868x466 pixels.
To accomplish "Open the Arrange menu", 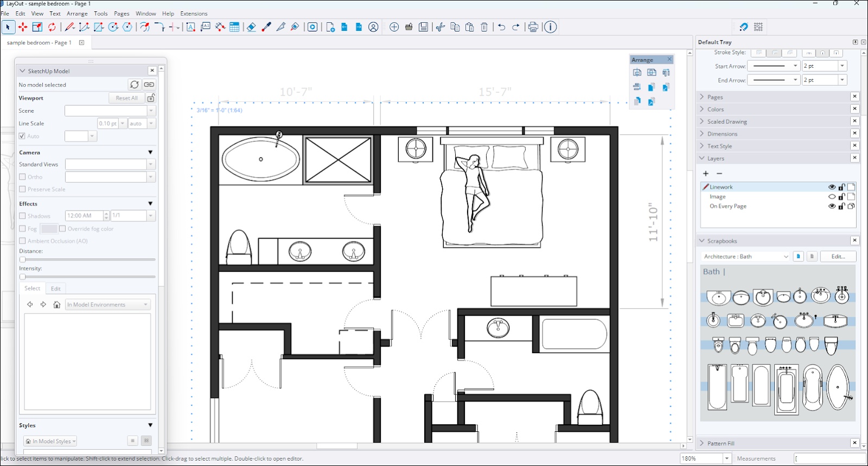I will click(x=77, y=14).
